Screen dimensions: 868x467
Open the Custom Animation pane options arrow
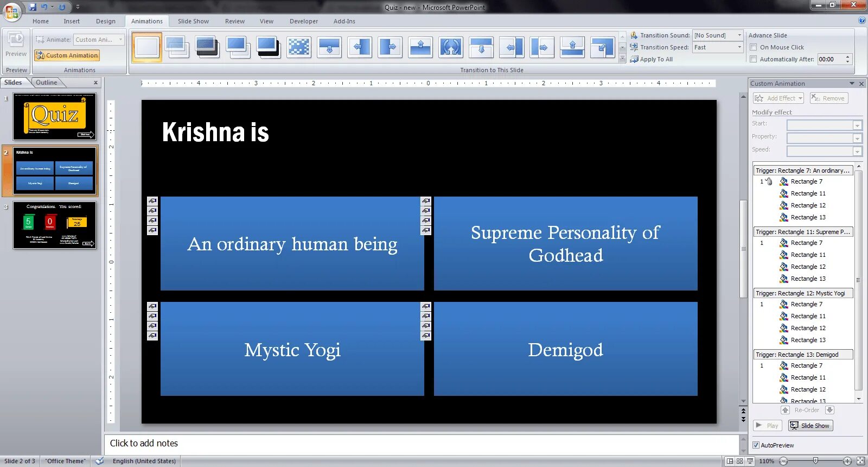point(852,84)
